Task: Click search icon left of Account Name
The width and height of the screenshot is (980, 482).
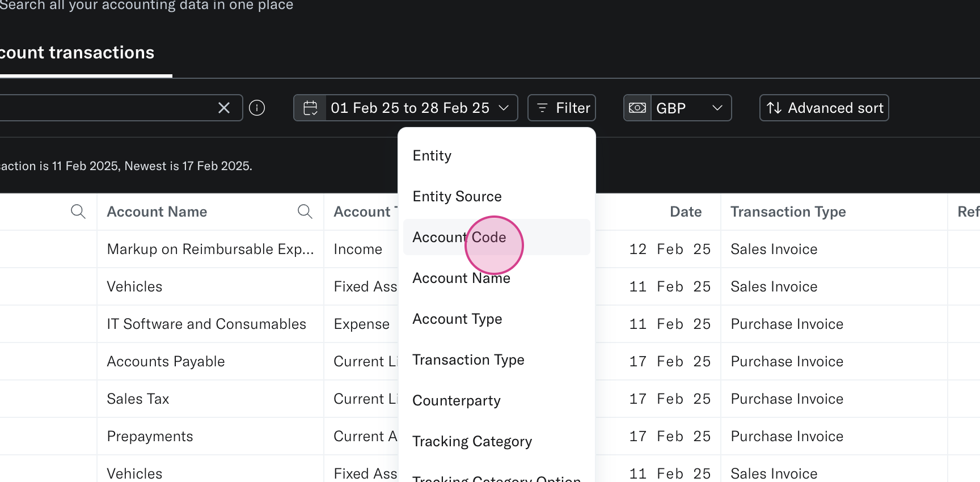Action: (78, 212)
